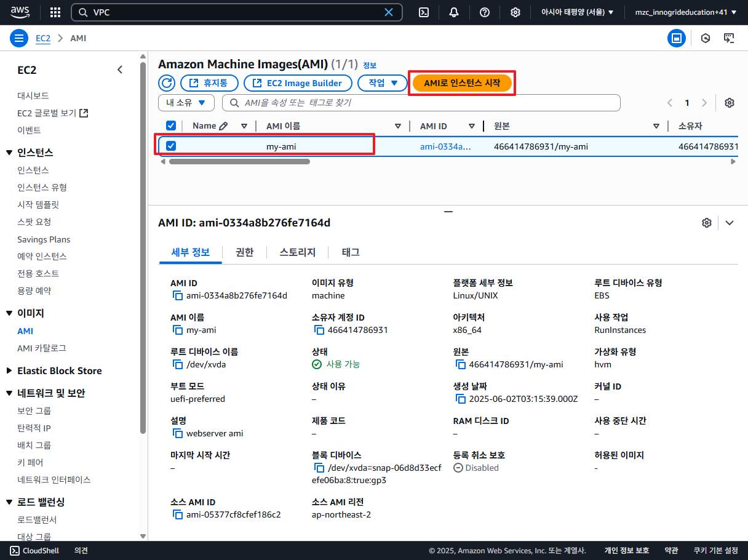Open the AMI detail panel settings gear

point(707,223)
